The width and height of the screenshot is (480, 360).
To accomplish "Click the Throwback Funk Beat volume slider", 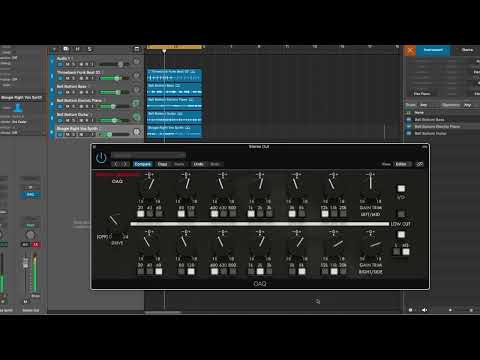I will coord(114,78).
